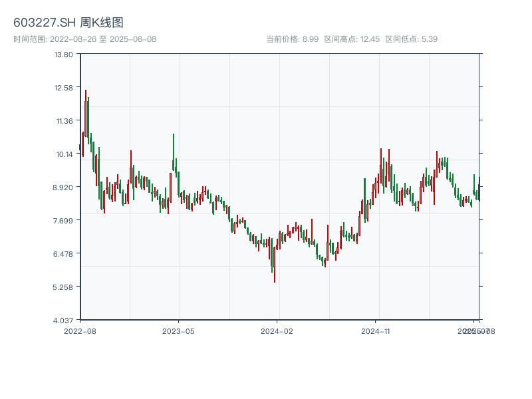Click the interval high label 区间高点: 12.45
The width and height of the screenshot is (532, 399).
pos(352,39)
